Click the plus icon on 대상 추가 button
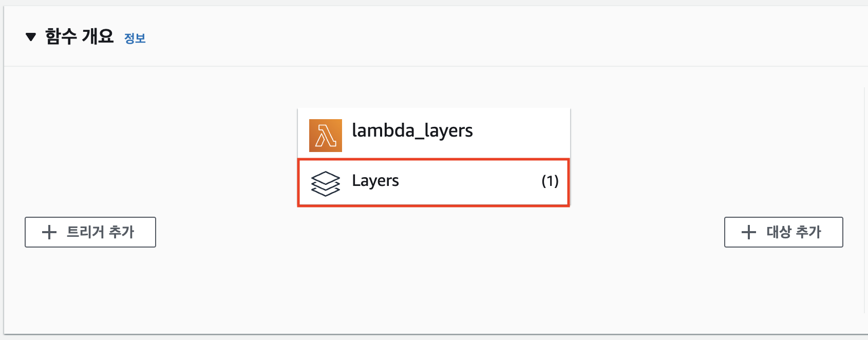 click(x=748, y=232)
